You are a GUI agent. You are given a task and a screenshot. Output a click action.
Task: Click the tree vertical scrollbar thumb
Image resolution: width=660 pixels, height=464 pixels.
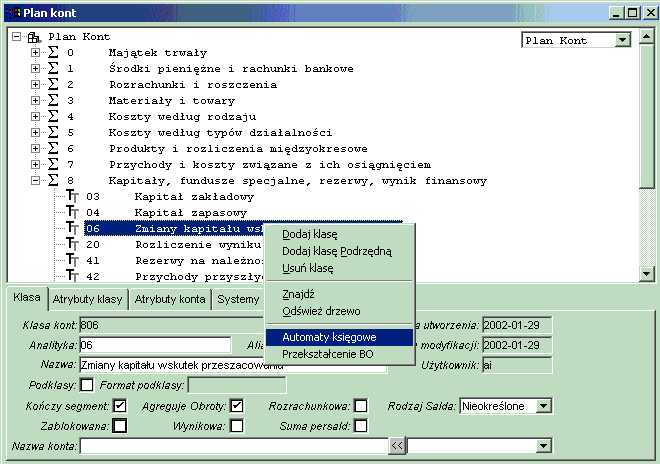click(x=647, y=116)
